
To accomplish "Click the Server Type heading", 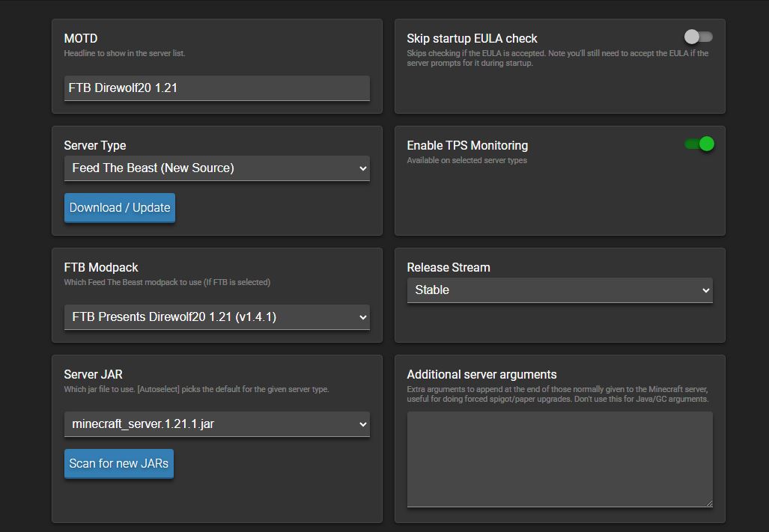I will [95, 145].
